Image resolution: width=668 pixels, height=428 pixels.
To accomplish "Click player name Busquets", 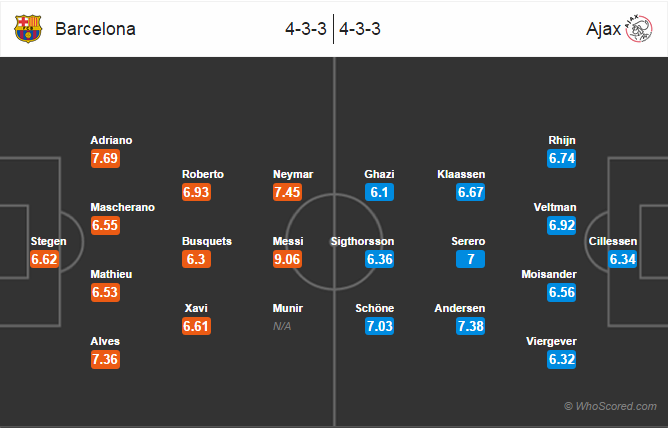I will coord(207,241).
